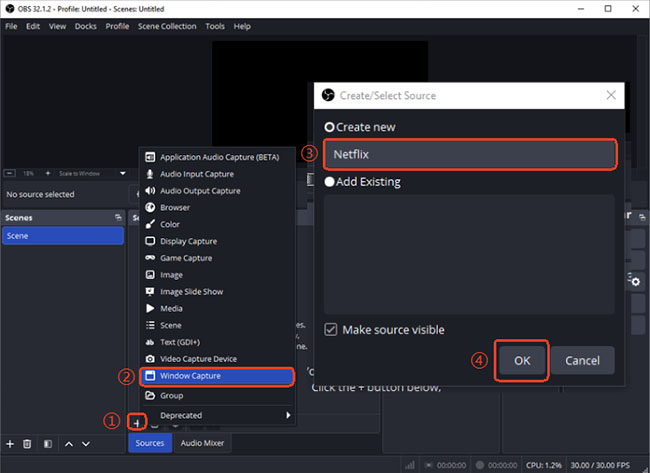This screenshot has height=473, width=650.
Task: Click the settings gear icon at right
Action: [634, 280]
